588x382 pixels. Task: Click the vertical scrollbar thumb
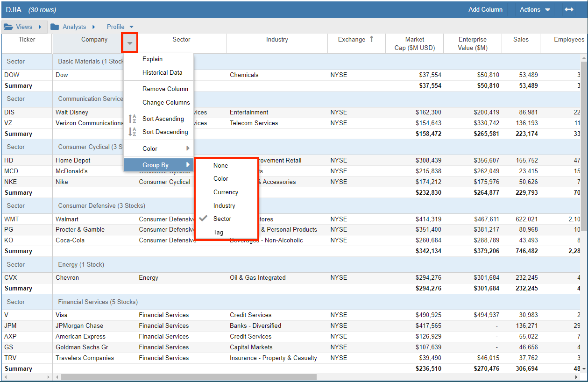point(584,147)
